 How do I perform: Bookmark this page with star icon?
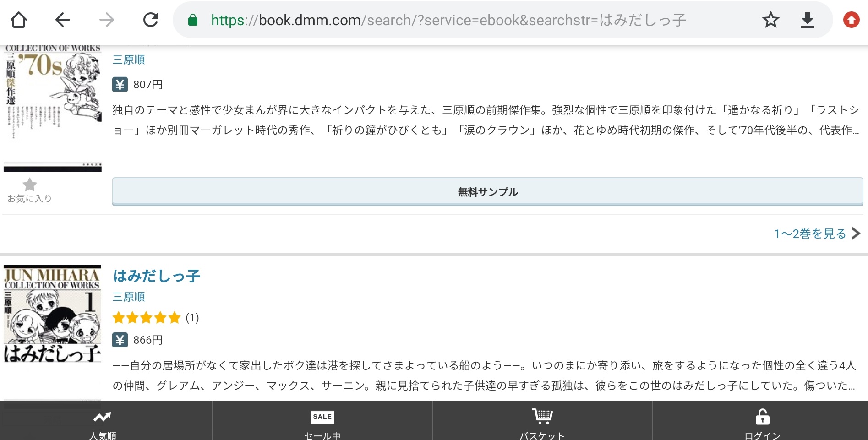point(770,20)
